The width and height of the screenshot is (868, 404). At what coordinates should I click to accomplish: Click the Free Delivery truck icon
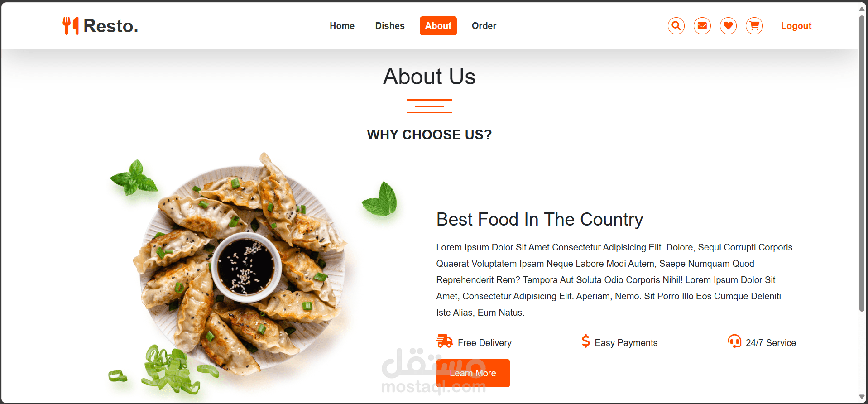[x=445, y=341]
